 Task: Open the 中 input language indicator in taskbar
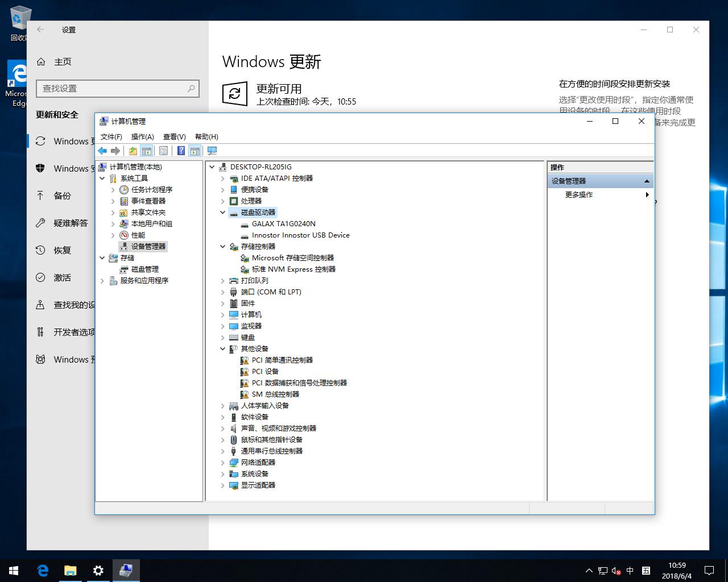click(x=630, y=571)
